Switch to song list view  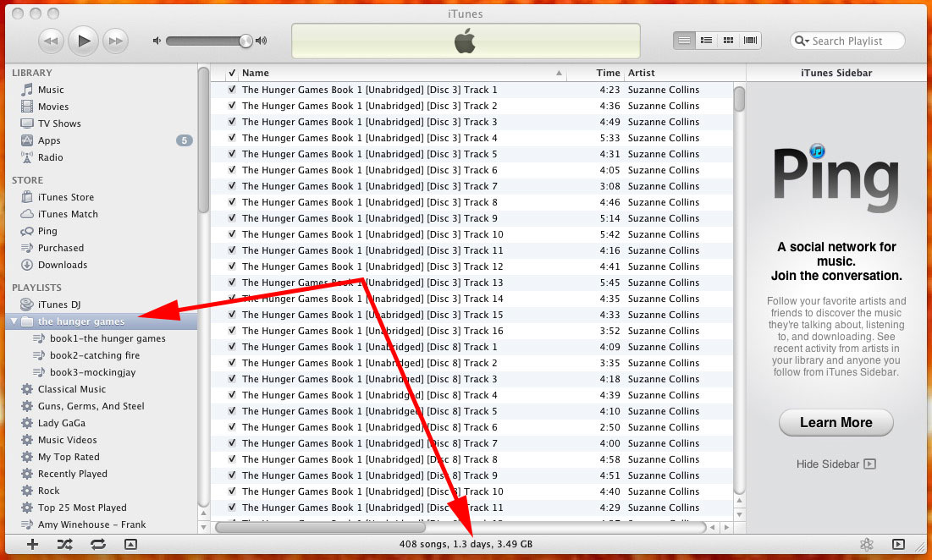[684, 41]
